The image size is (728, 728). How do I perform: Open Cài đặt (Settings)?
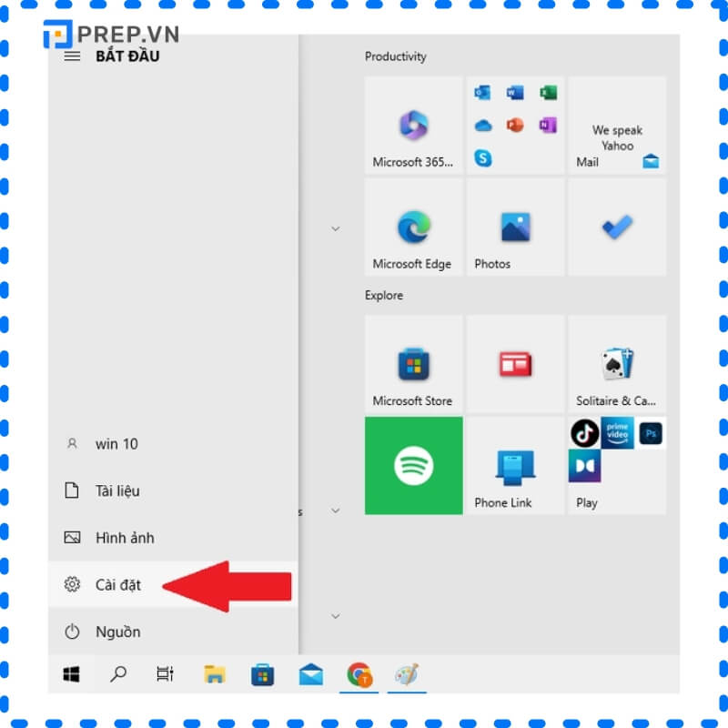[173, 584]
